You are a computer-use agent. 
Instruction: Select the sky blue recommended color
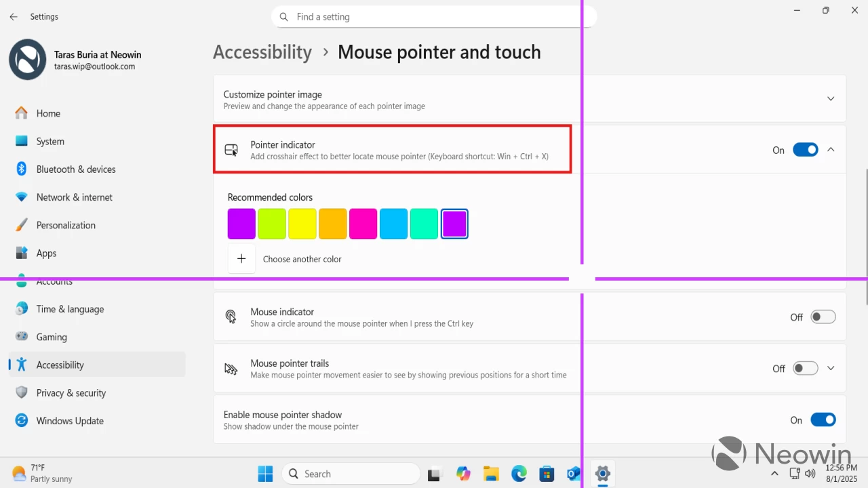point(394,224)
